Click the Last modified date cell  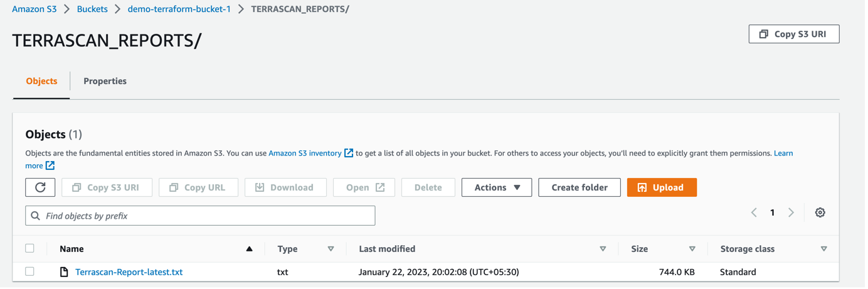click(440, 273)
